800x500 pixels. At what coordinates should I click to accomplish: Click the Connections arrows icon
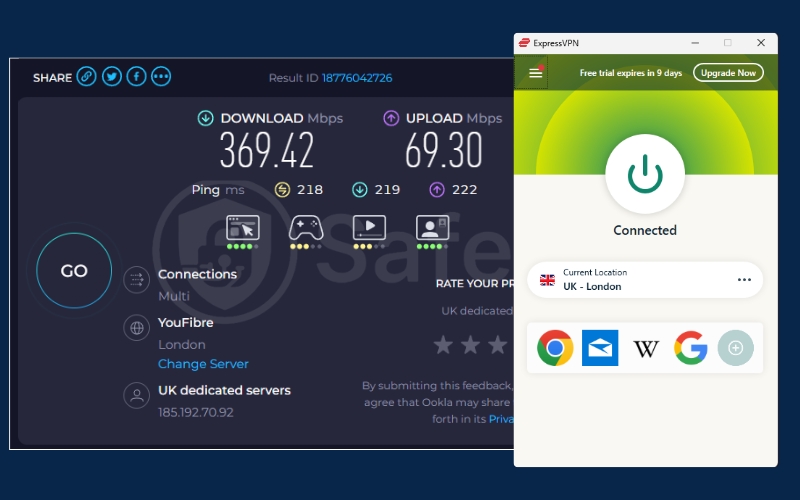click(137, 280)
